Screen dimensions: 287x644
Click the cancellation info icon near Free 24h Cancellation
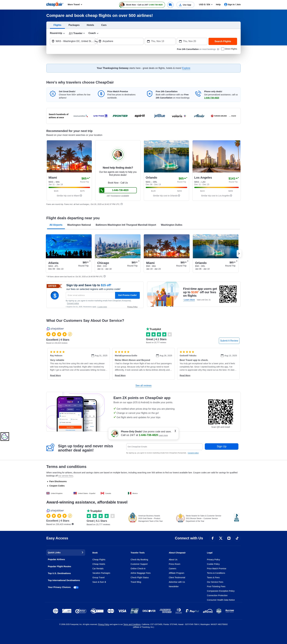218,49
